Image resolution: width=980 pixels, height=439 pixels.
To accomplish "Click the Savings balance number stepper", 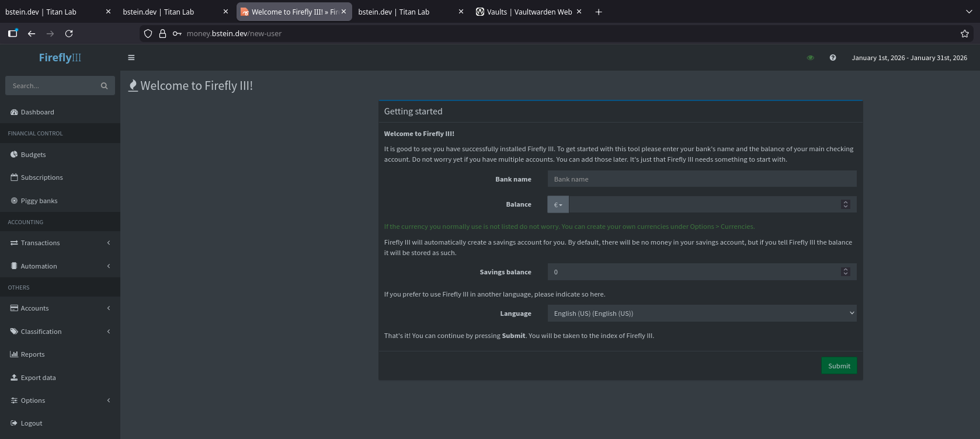I will click(845, 272).
